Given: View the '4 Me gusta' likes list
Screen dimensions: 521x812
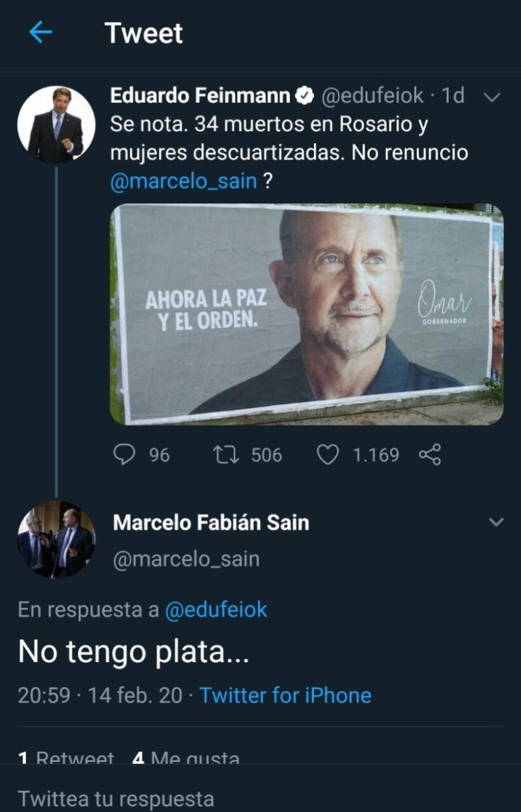Looking at the screenshot, I should click(186, 759).
